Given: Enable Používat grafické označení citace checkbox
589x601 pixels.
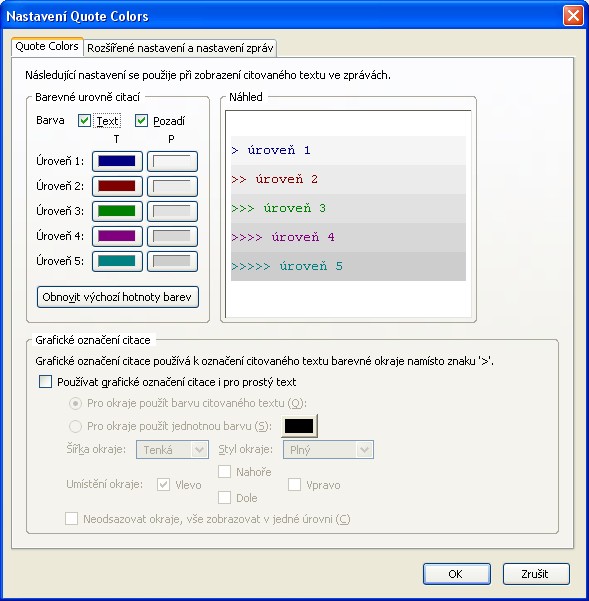Looking at the screenshot, I should 46,382.
